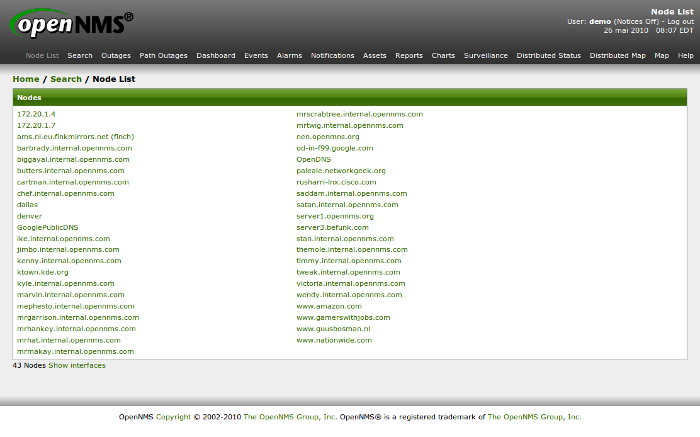Show interfaces for the node list
This screenshot has height=437, width=700.
[77, 366]
